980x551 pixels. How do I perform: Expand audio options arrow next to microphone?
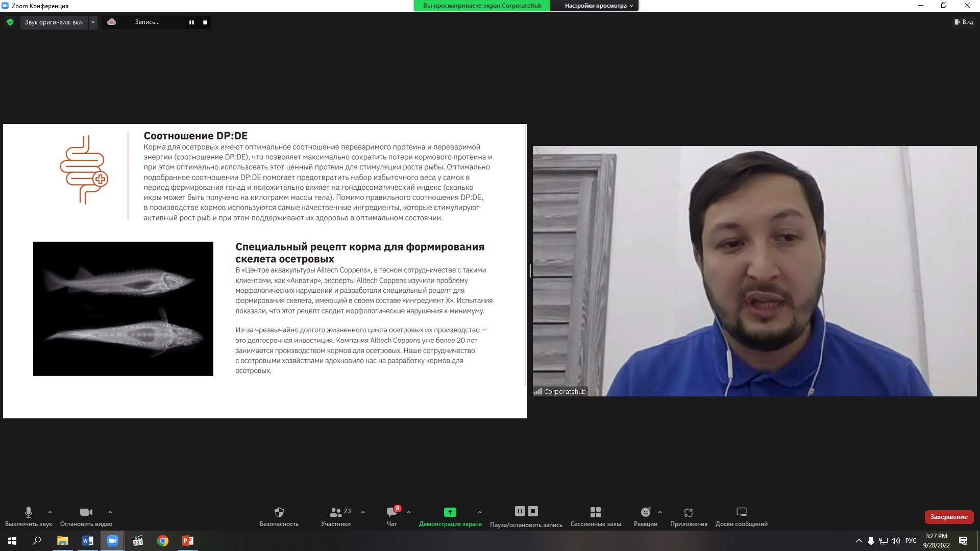(x=50, y=512)
